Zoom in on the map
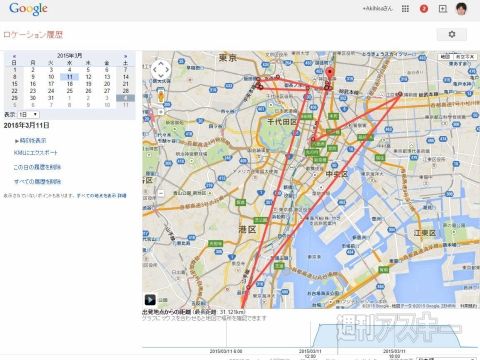The height and width of the screenshot is (360, 480). click(161, 112)
